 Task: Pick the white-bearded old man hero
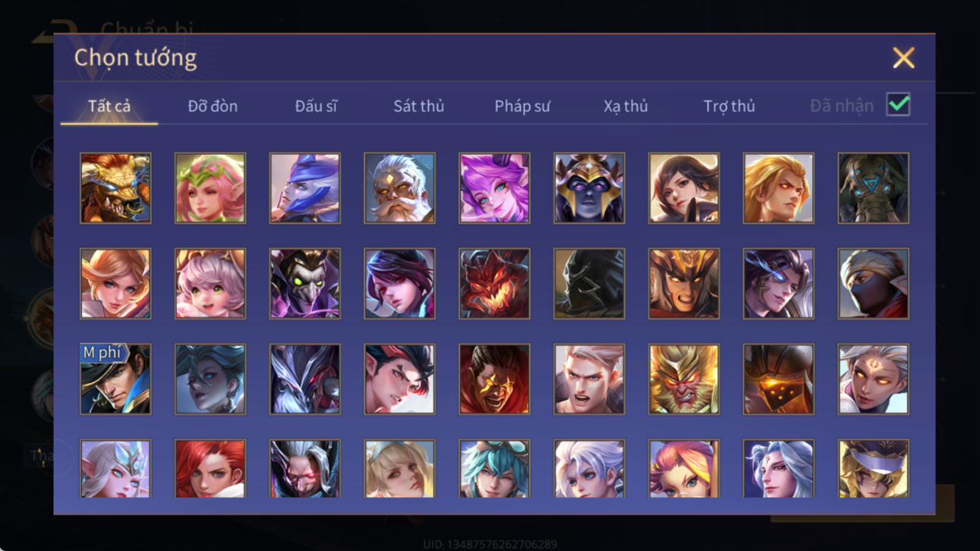[399, 188]
